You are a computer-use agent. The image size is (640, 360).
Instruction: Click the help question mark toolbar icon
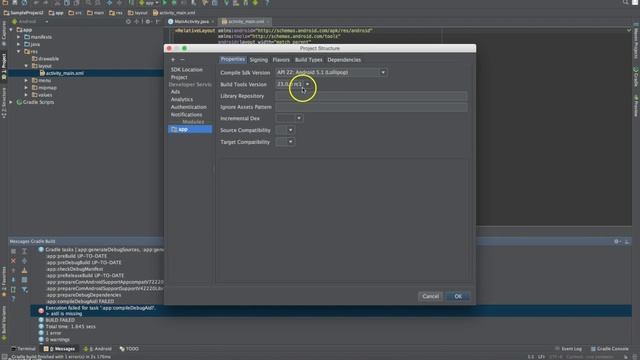tap(267, 3)
